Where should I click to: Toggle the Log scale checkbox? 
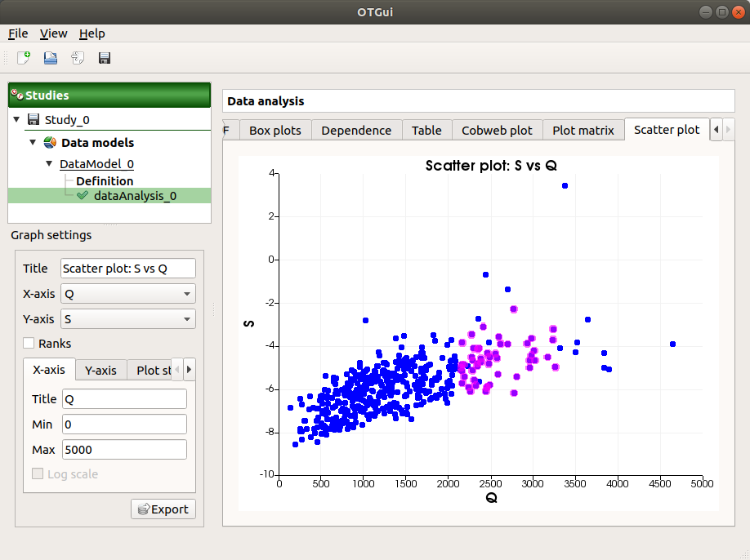coord(37,473)
